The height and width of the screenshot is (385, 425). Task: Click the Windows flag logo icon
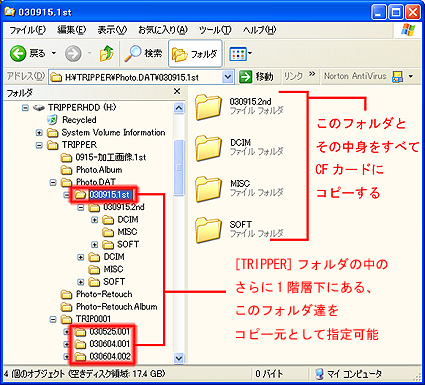pos(408,30)
